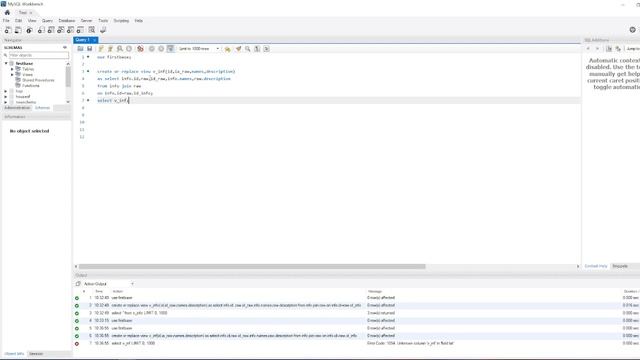
Task: Open the View menu
Action: [32, 20]
